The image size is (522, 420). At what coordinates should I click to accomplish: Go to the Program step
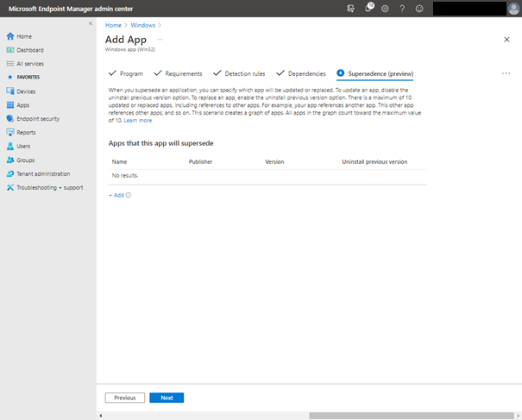tap(126, 73)
